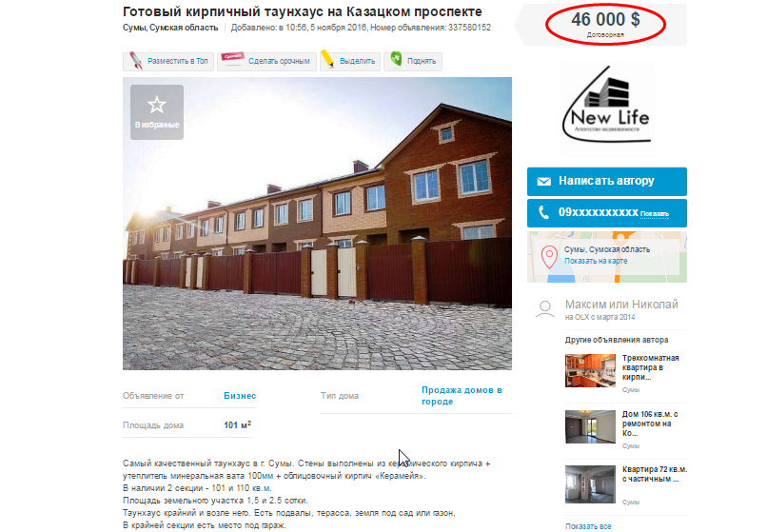Image resolution: width=767 pixels, height=532 pixels.
Task: Reveal phone number via Показать link
Action: 655,214
